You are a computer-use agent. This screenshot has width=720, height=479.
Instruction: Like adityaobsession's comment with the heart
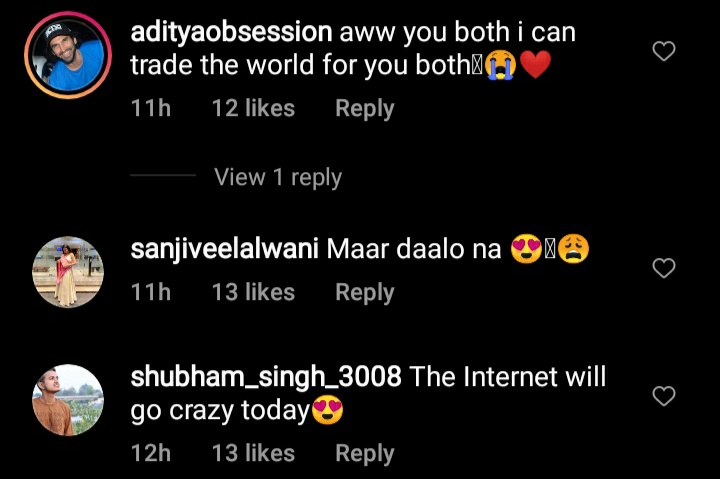[x=664, y=51]
